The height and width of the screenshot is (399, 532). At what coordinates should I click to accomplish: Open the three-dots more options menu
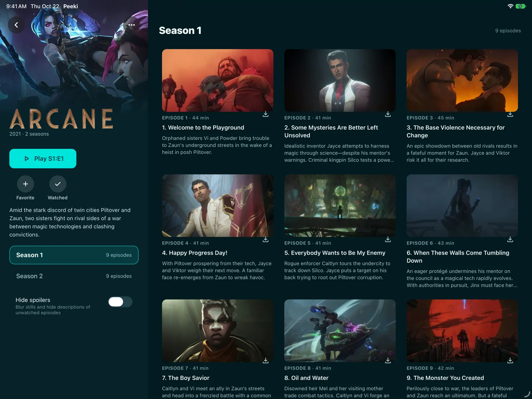point(132,25)
